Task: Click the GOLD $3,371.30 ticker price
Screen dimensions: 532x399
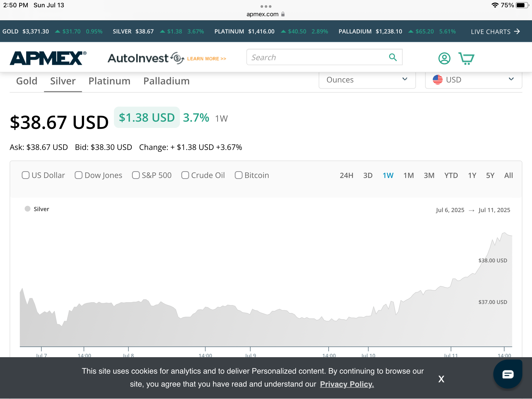Action: [36, 31]
